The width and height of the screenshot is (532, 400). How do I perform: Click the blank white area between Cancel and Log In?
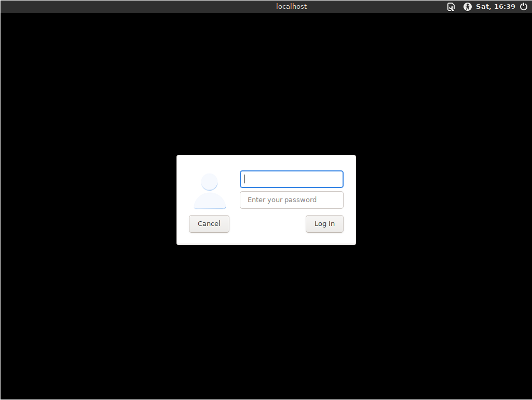pos(267,224)
